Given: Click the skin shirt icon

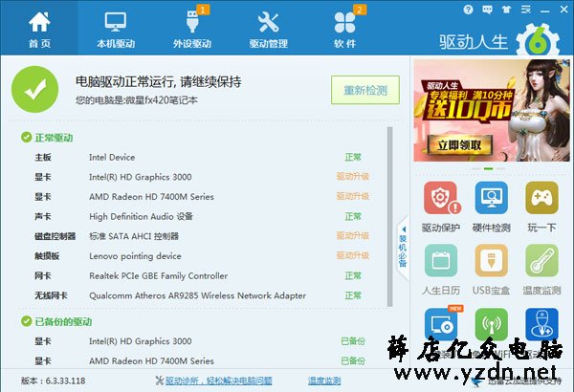Looking at the screenshot, I should coord(506,10).
